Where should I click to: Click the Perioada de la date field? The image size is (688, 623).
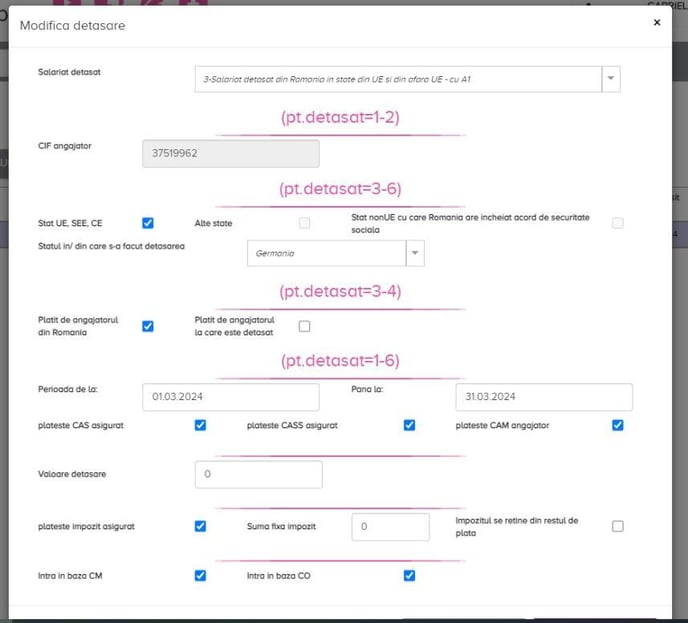tap(231, 397)
